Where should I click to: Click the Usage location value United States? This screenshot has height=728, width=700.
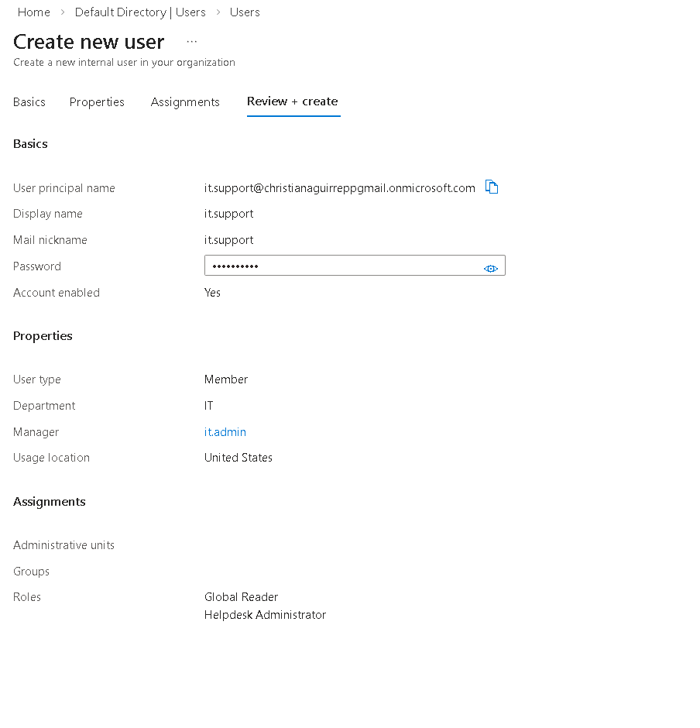click(x=238, y=457)
